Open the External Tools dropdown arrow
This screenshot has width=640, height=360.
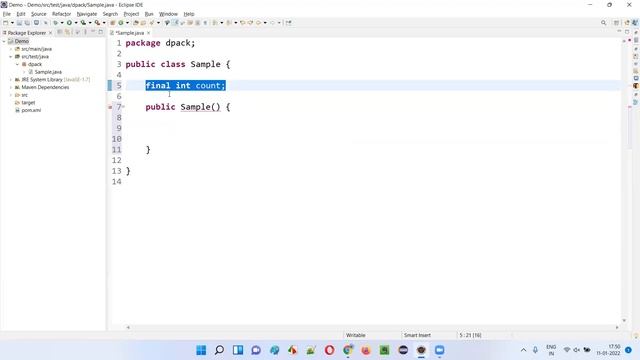coord(104,23)
